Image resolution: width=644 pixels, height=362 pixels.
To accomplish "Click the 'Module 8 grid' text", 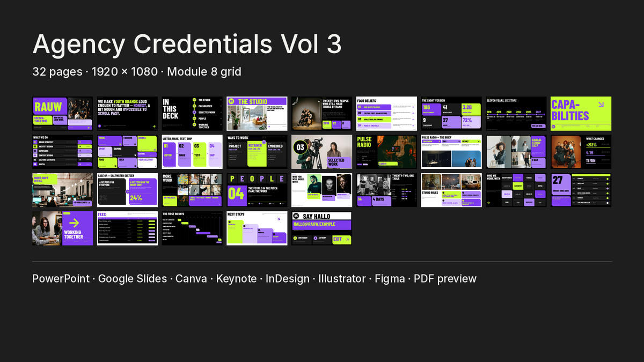I will [x=204, y=72].
